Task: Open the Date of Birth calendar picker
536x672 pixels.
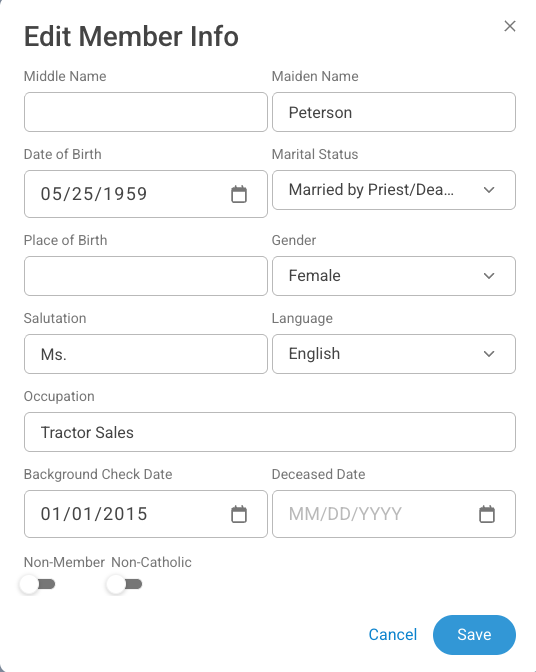Action: [239, 194]
